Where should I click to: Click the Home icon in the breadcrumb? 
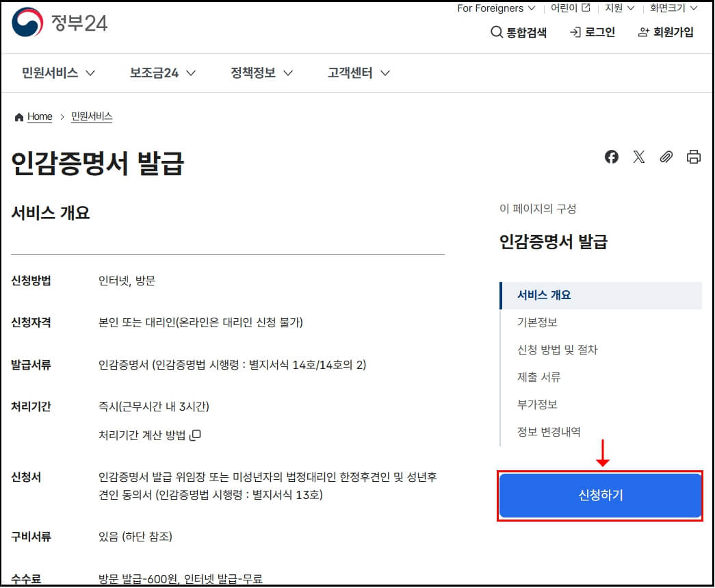click(18, 116)
